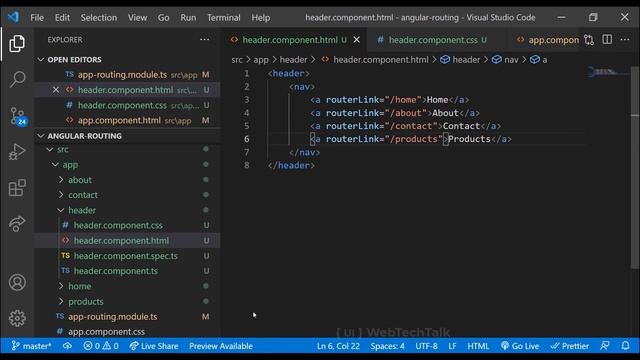Viewport: 640px width, 360px height.
Task: Expand the contact folder
Action: tap(83, 195)
